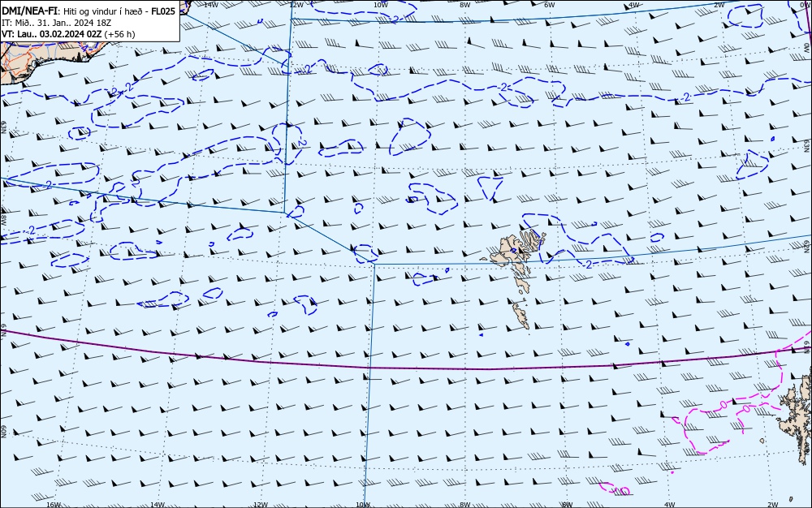Click the "14W" longitude label on the top edge
Image resolution: width=812 pixels, height=508 pixels.
210,4
